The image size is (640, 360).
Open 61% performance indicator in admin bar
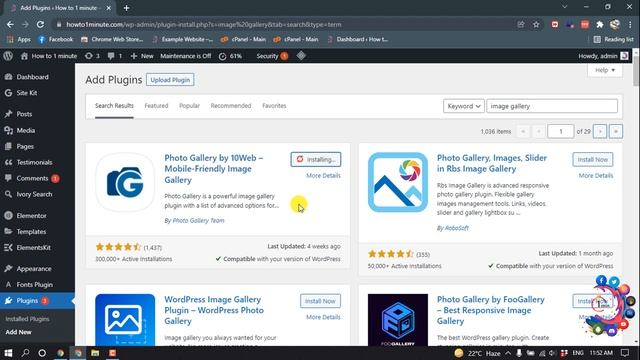(230, 56)
